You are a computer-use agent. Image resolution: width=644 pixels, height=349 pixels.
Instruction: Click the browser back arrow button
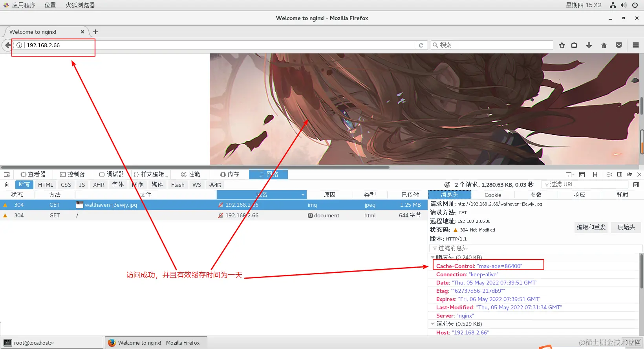(x=7, y=45)
